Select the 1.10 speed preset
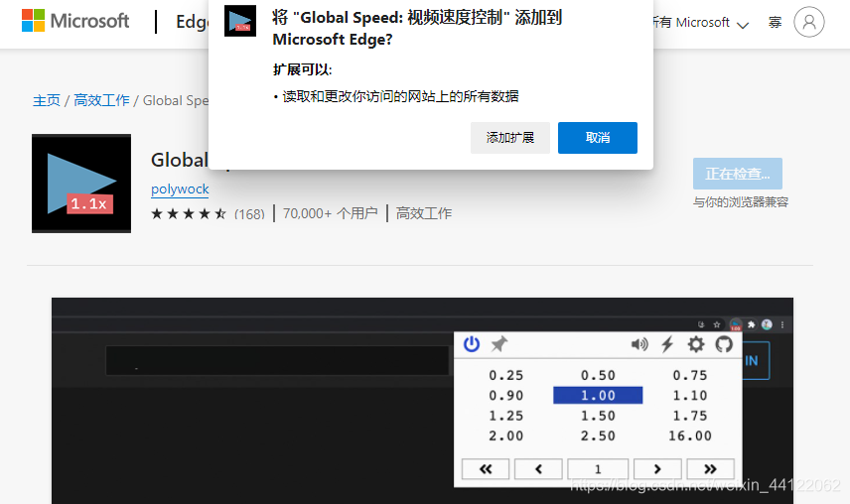Viewport: 850px width, 504px height. 690,395
